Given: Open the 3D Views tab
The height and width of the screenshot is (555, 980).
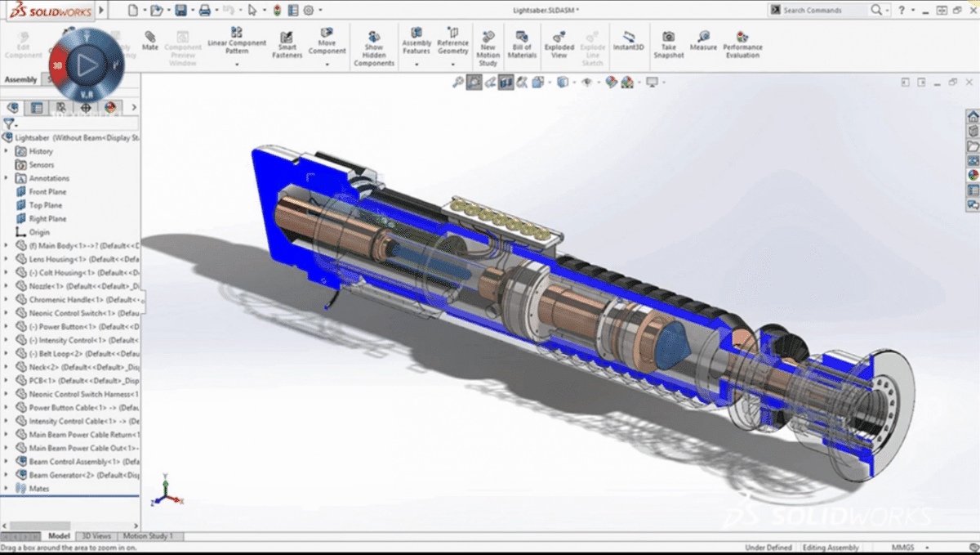Looking at the screenshot, I should (97, 536).
